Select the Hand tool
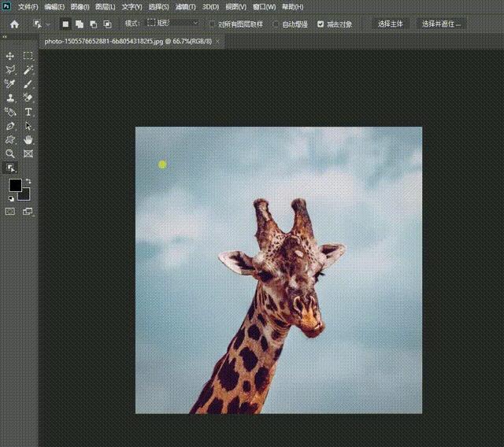 28,140
